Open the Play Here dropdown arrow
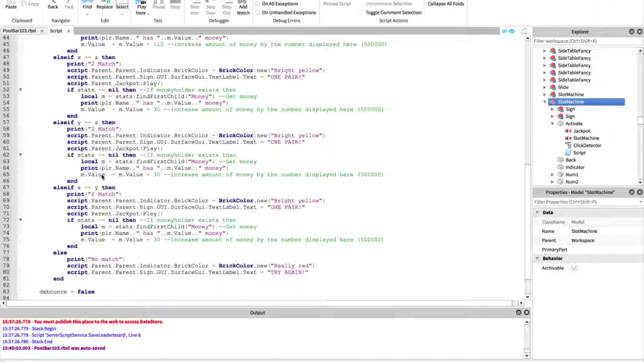 148,13
